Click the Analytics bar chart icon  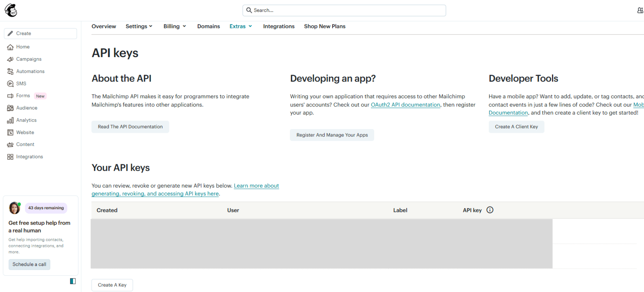(10, 120)
